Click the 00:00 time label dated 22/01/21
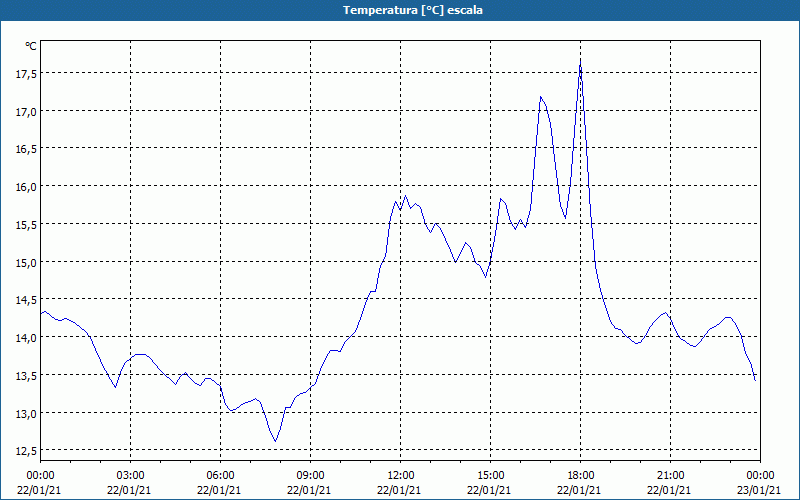 pyautogui.click(x=40, y=476)
